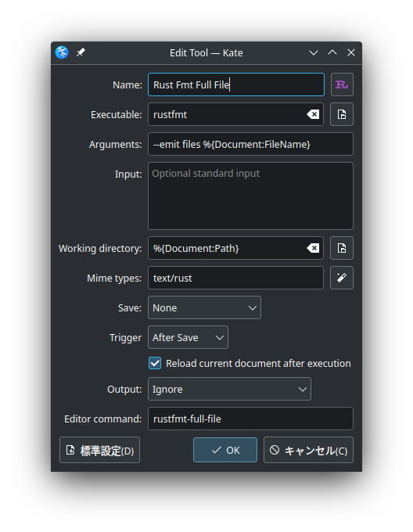Viewport: 413px width, 532px height.
Task: Click the キャンセル(C) cancel button
Action: (x=308, y=450)
